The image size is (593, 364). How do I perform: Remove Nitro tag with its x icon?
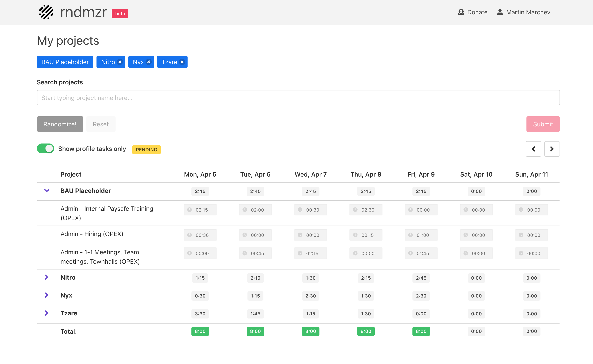[x=120, y=62]
